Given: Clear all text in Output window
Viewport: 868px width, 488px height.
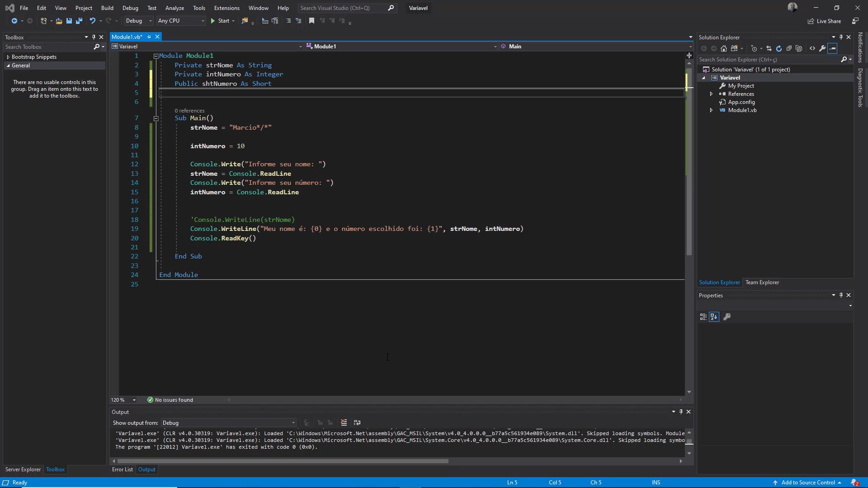Looking at the screenshot, I should coord(344,422).
